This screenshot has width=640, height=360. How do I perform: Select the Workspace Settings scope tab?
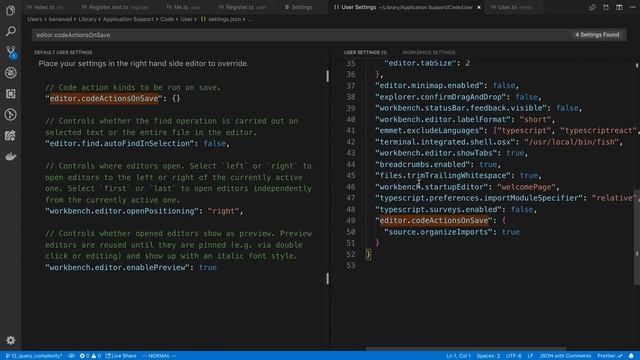pyautogui.click(x=429, y=52)
